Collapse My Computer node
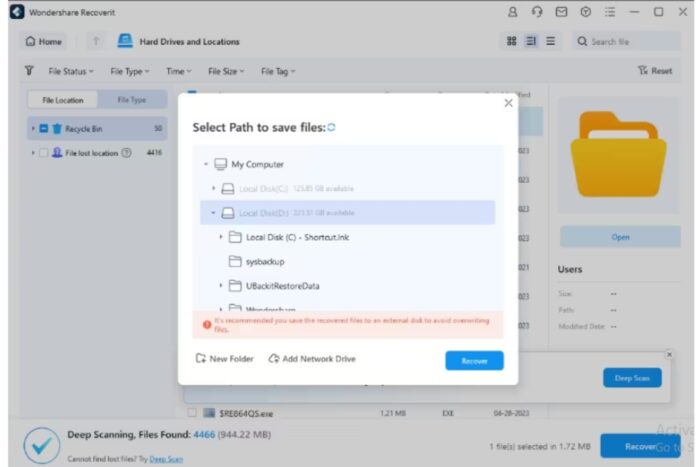Screen dimensions: 700x467 [206, 164]
